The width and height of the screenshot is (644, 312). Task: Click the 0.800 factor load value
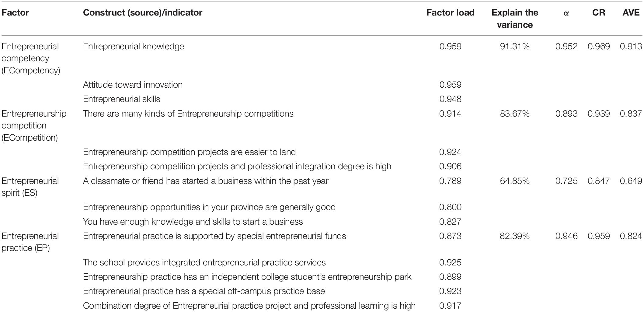click(450, 207)
